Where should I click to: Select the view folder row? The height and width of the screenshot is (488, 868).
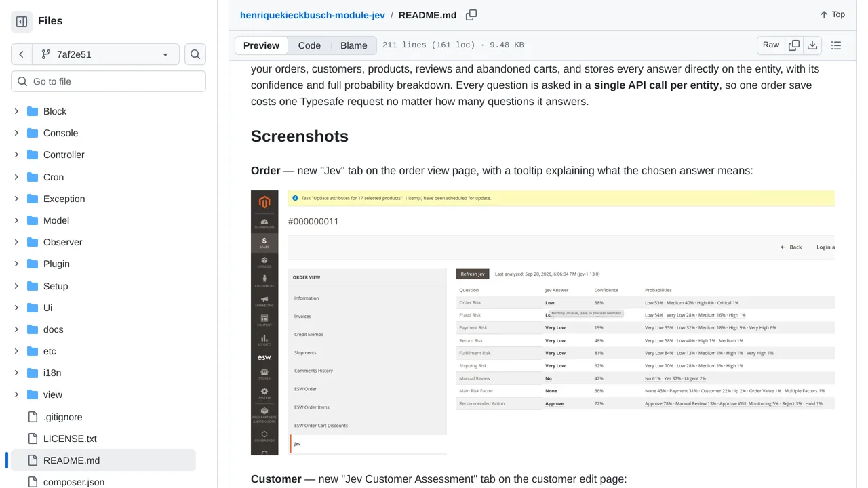(103, 394)
